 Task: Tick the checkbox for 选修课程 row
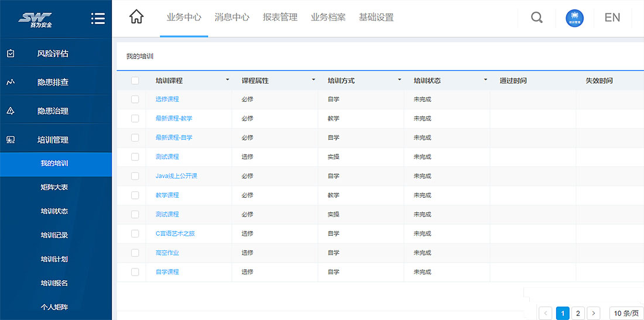135,99
